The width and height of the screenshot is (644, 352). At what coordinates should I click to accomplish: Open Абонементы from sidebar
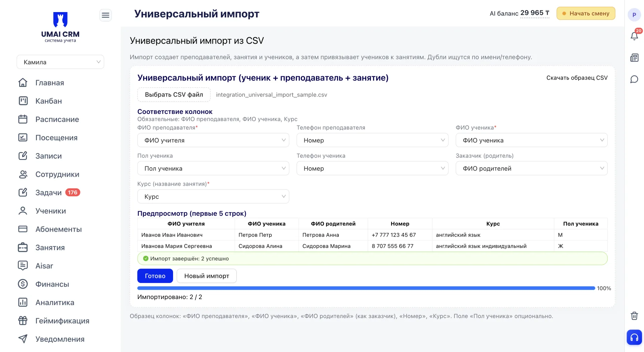[59, 229]
